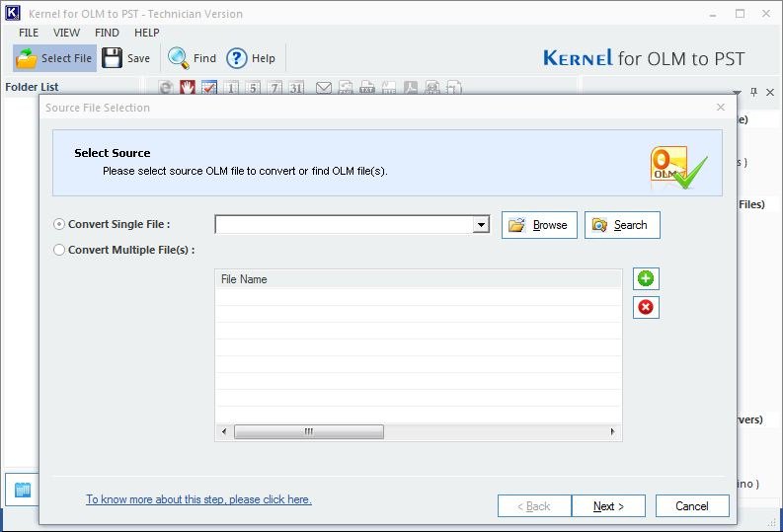This screenshot has height=532, width=783.
Task: Click the file list scroll right arrow
Action: pyautogui.click(x=613, y=431)
